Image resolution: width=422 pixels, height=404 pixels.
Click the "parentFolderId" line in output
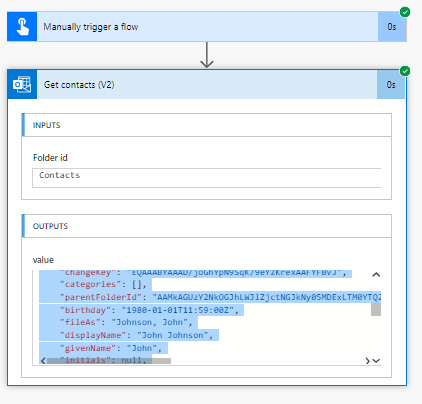click(x=220, y=297)
